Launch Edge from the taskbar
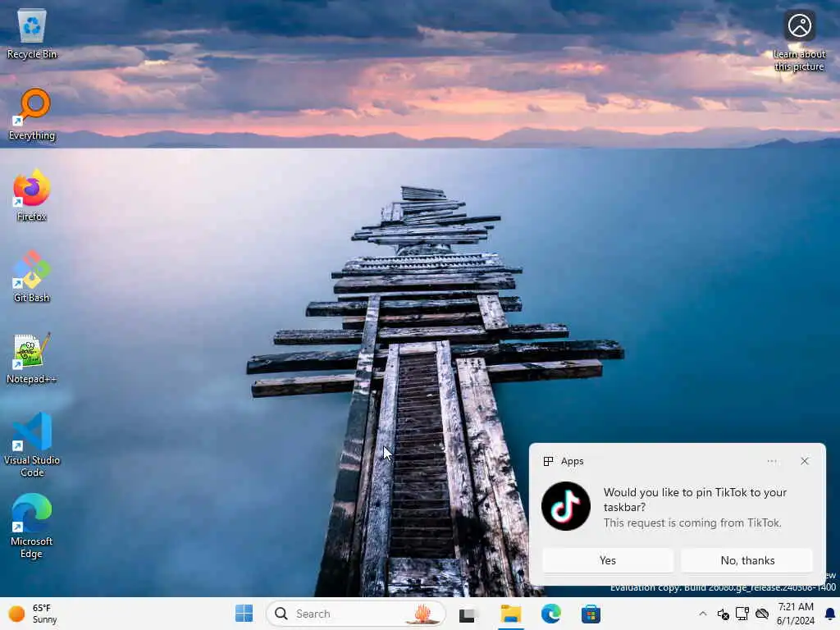840x630 pixels. tap(550, 614)
